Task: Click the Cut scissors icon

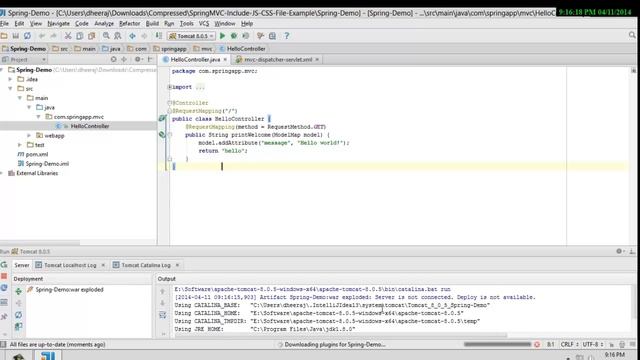Action: coord(68,36)
